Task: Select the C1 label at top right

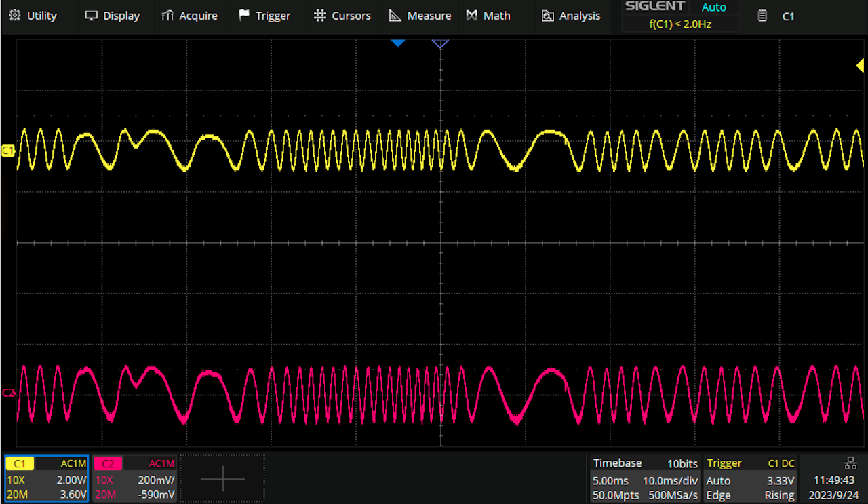Action: pos(788,16)
